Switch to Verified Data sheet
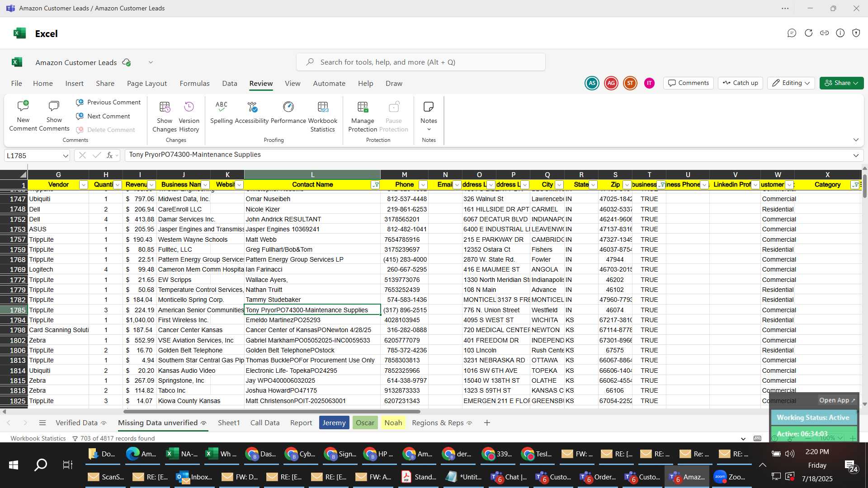Image resolution: width=868 pixels, height=488 pixels. (x=76, y=423)
